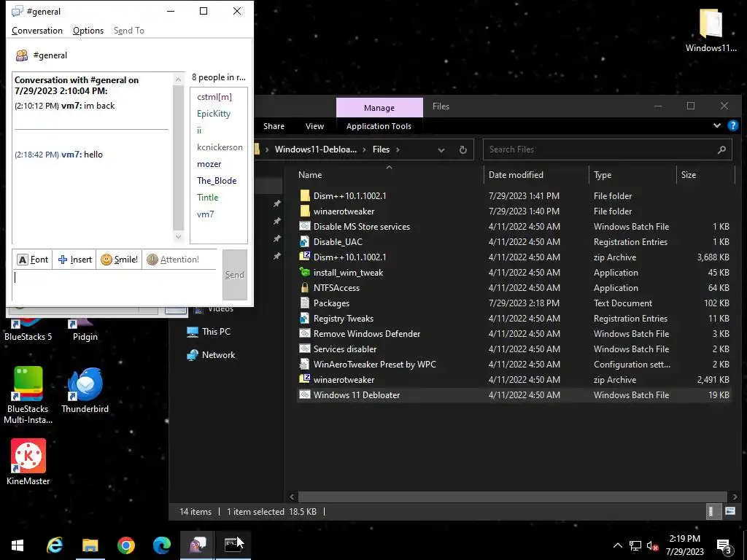
Task: Open the address bar history dropdown
Action: [441, 149]
